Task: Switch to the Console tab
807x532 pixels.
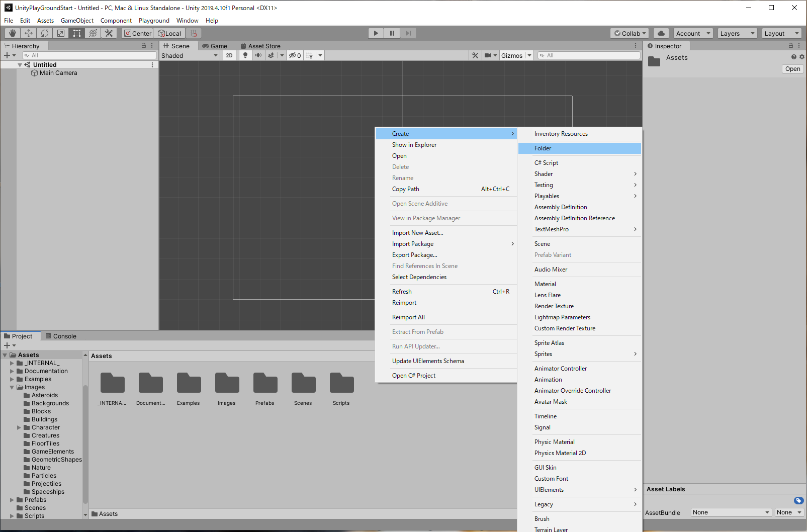Action: click(61, 336)
